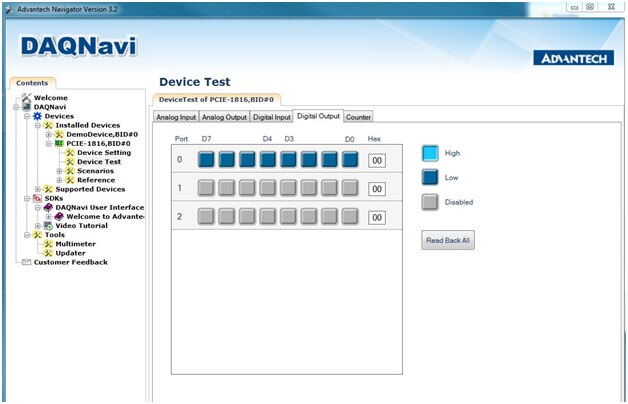Open Updater under Tools

tap(70, 253)
